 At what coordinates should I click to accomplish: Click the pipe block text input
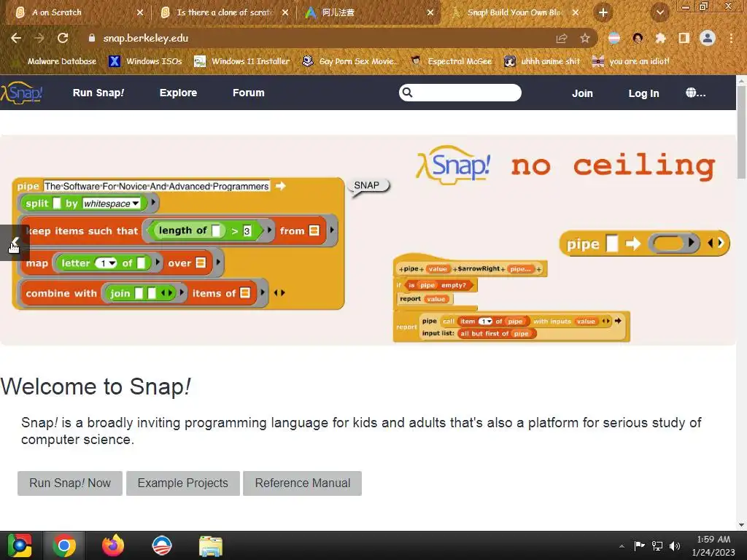tap(157, 186)
